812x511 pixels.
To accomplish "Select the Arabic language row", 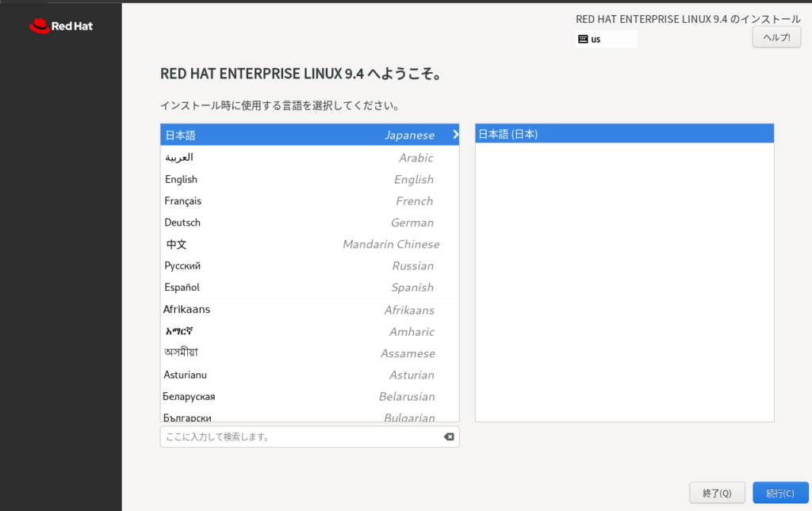I will point(309,158).
